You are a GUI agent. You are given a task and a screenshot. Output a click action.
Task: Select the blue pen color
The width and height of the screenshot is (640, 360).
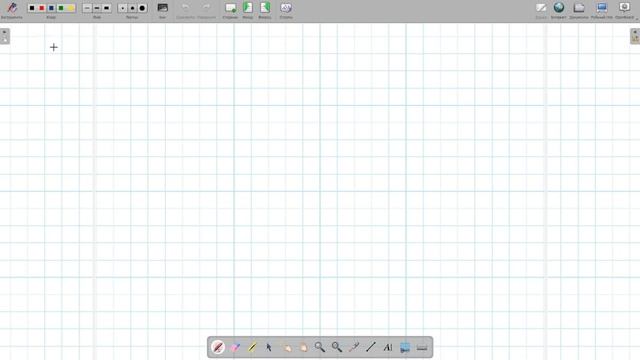(x=51, y=8)
